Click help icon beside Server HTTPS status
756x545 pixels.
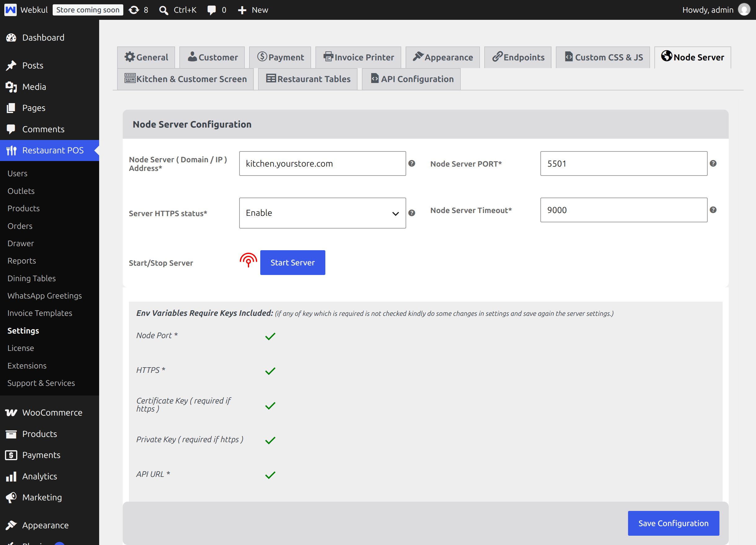click(x=412, y=213)
